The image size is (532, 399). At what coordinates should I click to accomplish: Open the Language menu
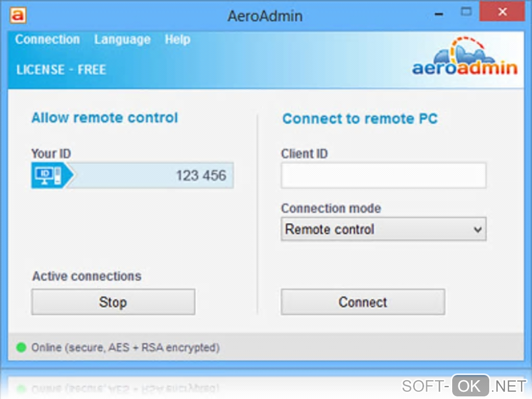[123, 40]
